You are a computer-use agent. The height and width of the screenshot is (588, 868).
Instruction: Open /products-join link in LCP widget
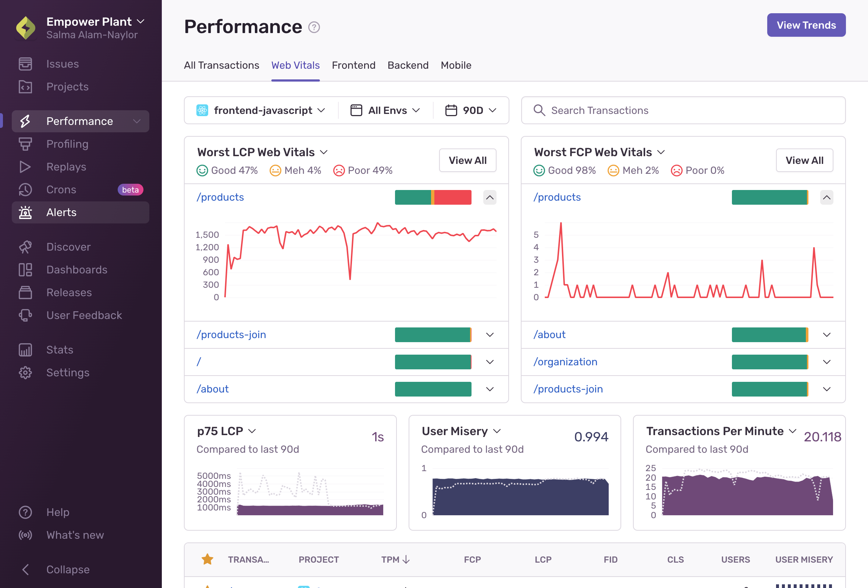(231, 335)
